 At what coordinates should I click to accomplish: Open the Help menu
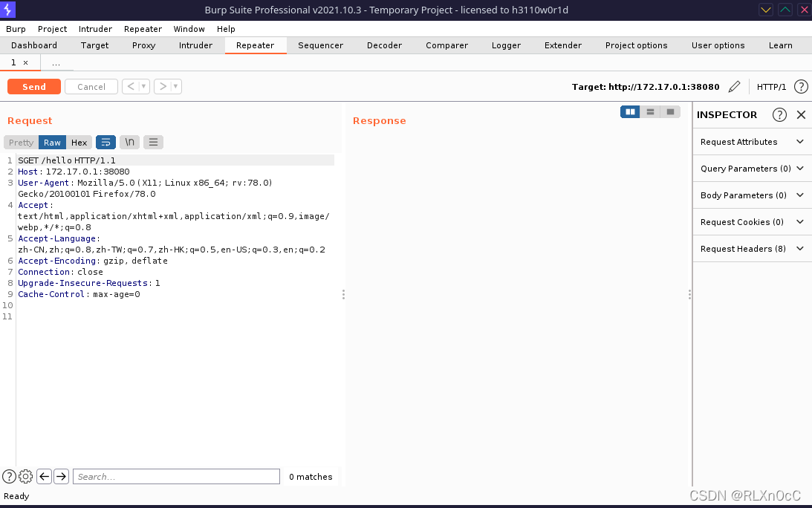[226, 29]
